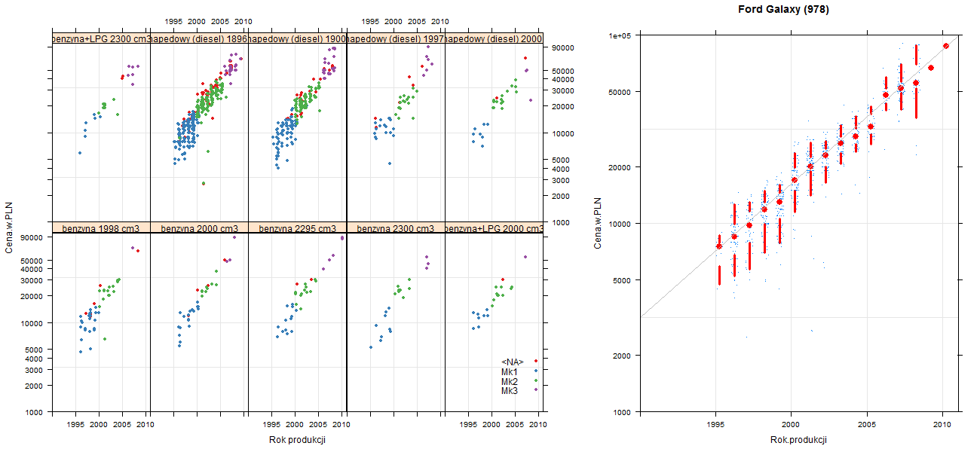Click the "benzyna+LPG 2000 cm3" panel strip
The width and height of the screenshot is (980, 452).
click(x=494, y=228)
